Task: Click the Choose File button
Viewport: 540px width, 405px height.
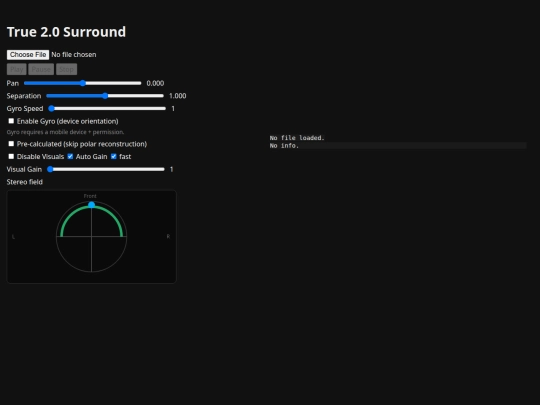Action: pos(28,55)
